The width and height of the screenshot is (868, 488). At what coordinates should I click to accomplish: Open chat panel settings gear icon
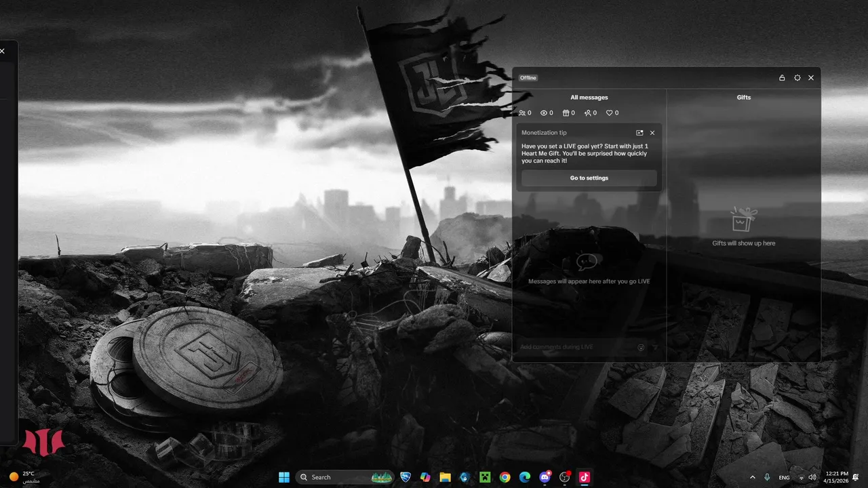[797, 78]
